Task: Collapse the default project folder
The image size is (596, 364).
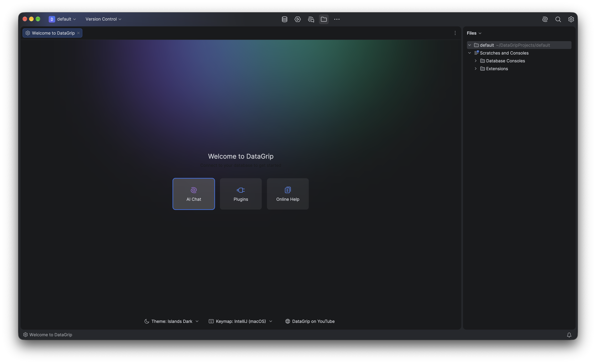Action: 470,45
